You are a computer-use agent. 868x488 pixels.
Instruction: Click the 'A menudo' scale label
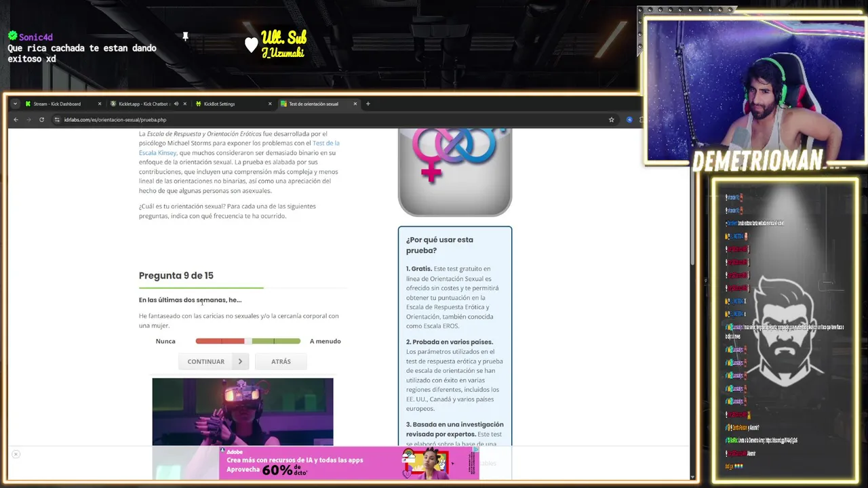coord(325,341)
